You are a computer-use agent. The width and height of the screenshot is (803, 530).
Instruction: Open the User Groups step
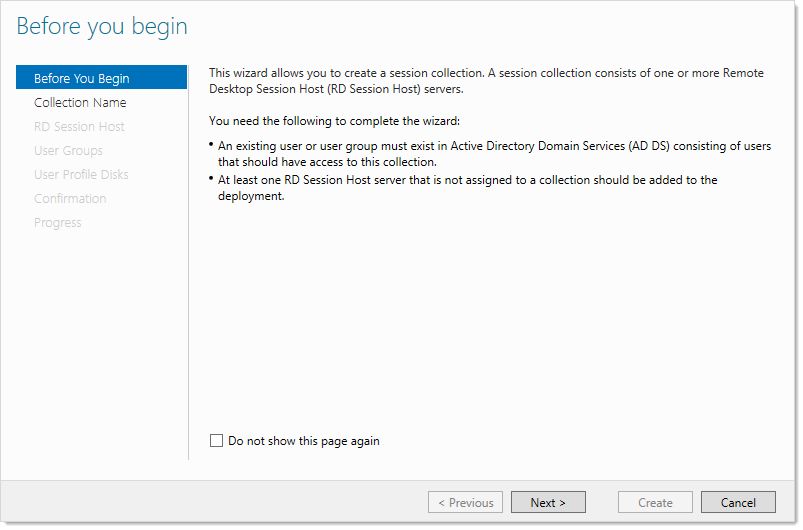[x=68, y=151]
